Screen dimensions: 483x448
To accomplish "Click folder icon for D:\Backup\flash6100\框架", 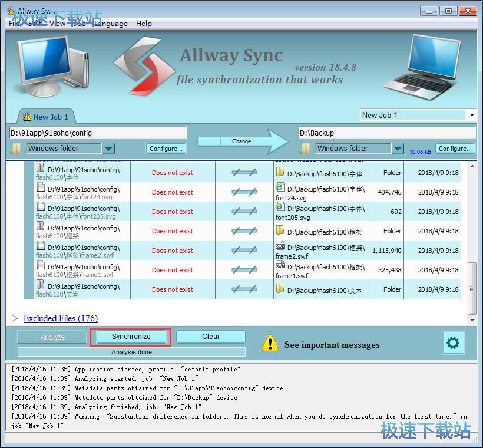I will [280, 230].
